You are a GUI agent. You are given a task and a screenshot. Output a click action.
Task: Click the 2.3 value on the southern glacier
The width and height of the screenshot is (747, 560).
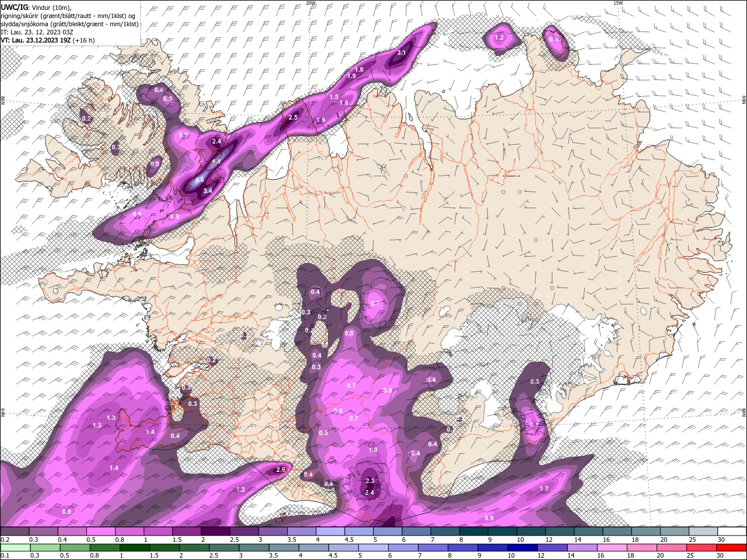[x=369, y=481]
